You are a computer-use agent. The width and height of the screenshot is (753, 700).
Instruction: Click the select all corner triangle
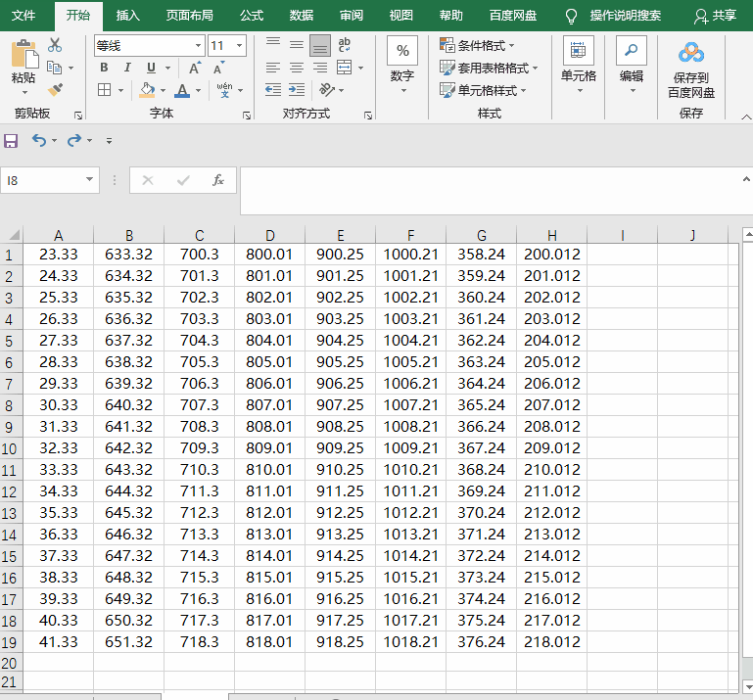click(14, 235)
